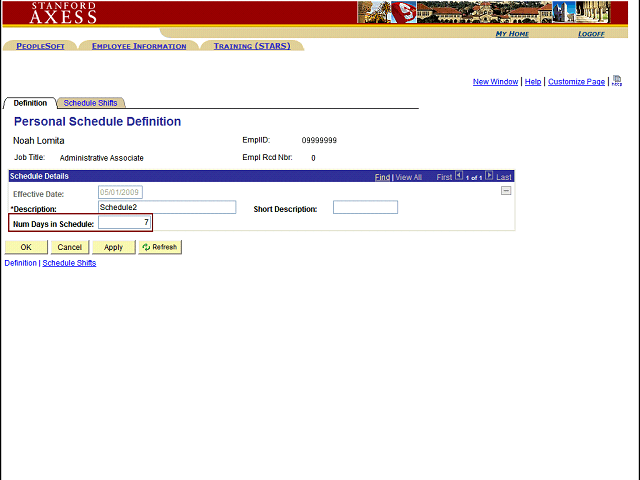Click the Cancel button
This screenshot has width=640, height=480.
coord(70,247)
